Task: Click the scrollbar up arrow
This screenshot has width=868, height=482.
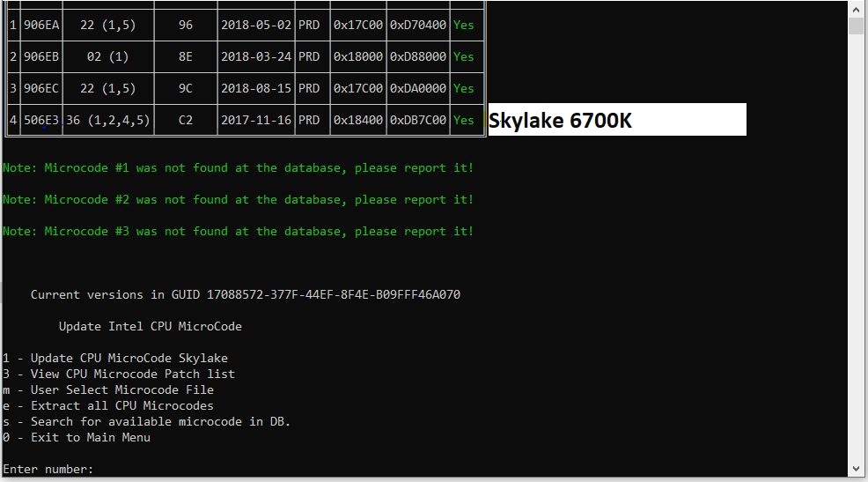Action: 856,10
